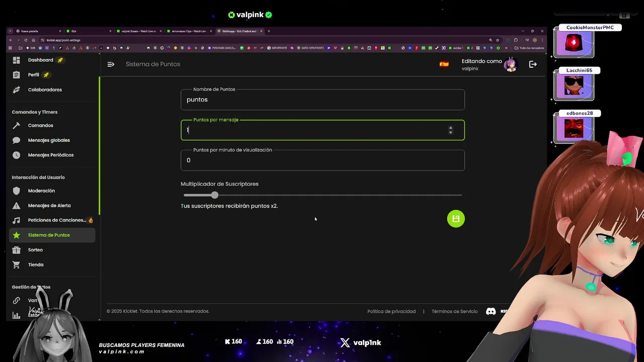Close the Kicklet.app browser tab
The height and width of the screenshot is (362, 644).
pyautogui.click(x=261, y=31)
